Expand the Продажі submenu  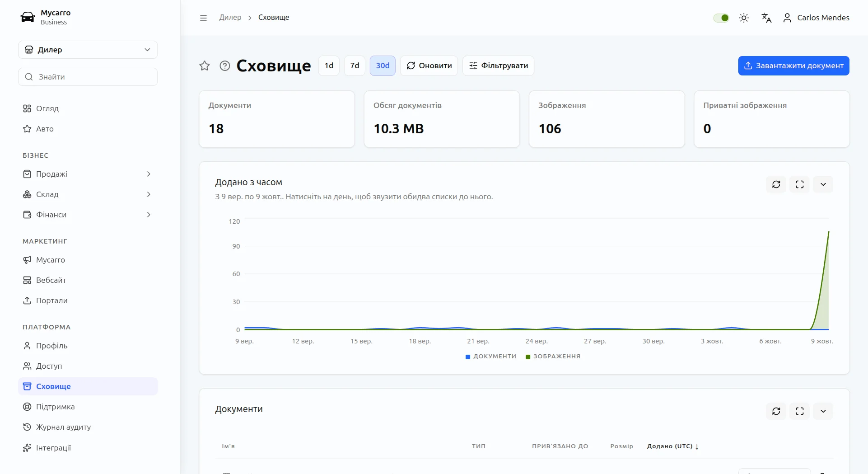coord(88,174)
